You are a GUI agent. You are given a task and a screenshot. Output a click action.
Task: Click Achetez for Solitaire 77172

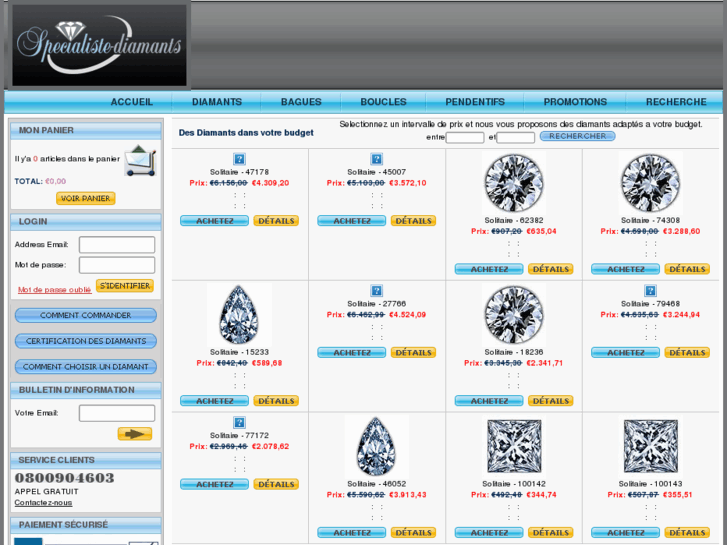[x=214, y=484]
